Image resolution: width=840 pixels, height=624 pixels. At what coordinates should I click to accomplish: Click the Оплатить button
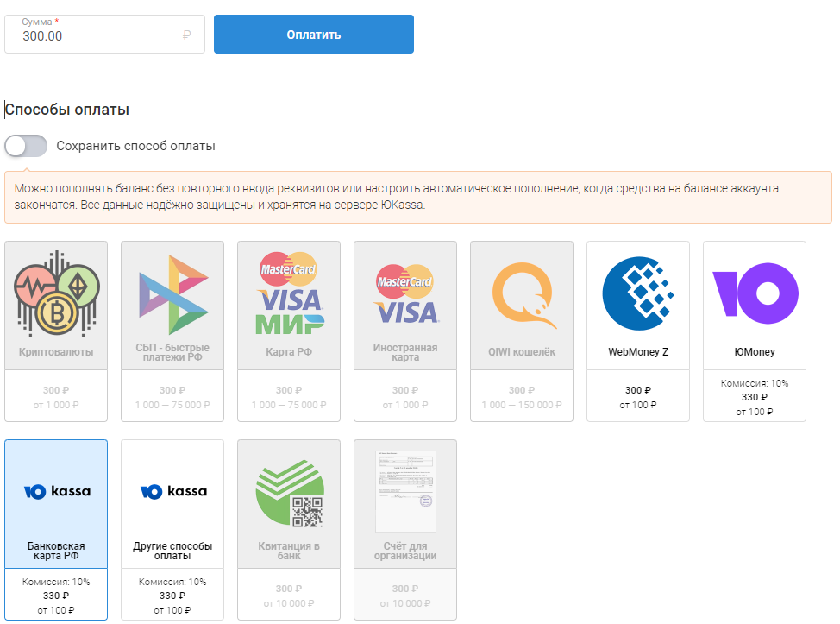pyautogui.click(x=313, y=35)
